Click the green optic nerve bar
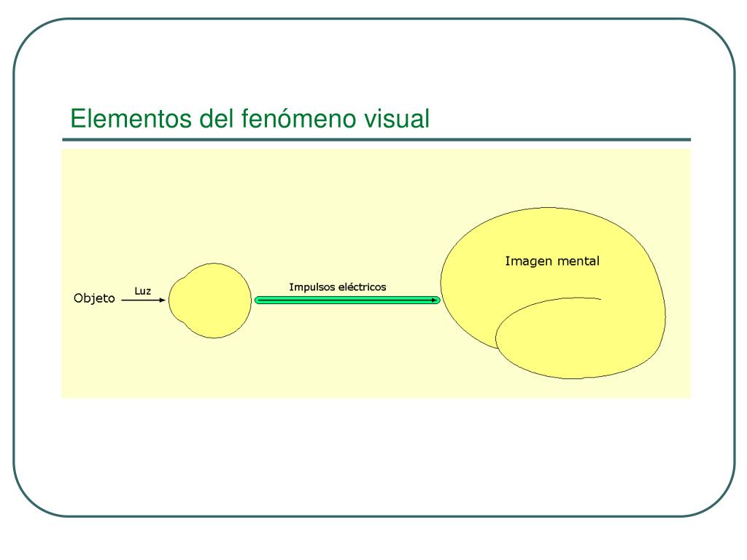747x560 pixels. [x=347, y=300]
